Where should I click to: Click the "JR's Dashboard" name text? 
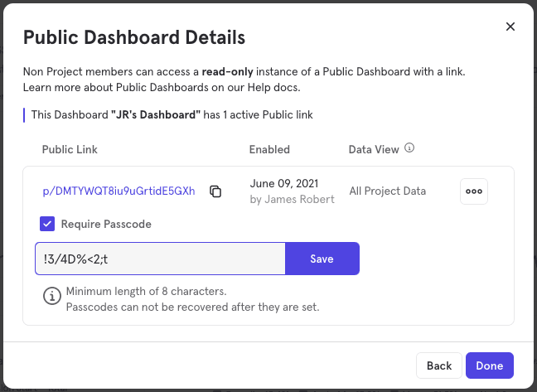click(156, 115)
